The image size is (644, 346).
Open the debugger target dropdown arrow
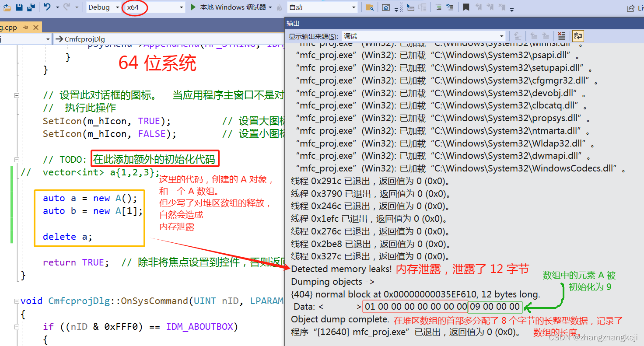(x=270, y=7)
